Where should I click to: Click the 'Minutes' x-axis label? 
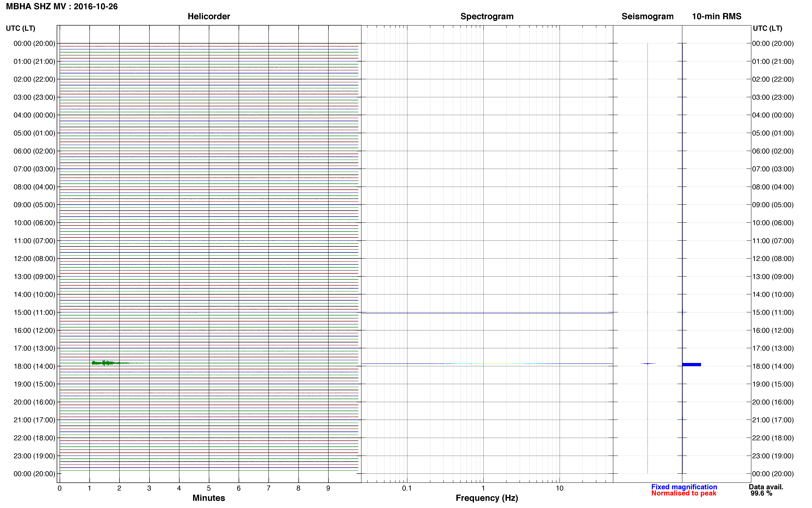[x=208, y=498]
